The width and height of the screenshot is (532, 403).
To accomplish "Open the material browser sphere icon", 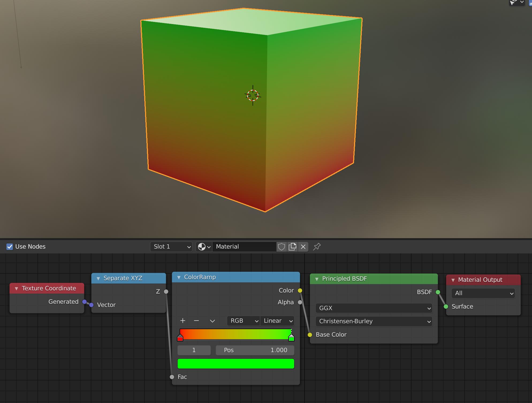I will (203, 246).
